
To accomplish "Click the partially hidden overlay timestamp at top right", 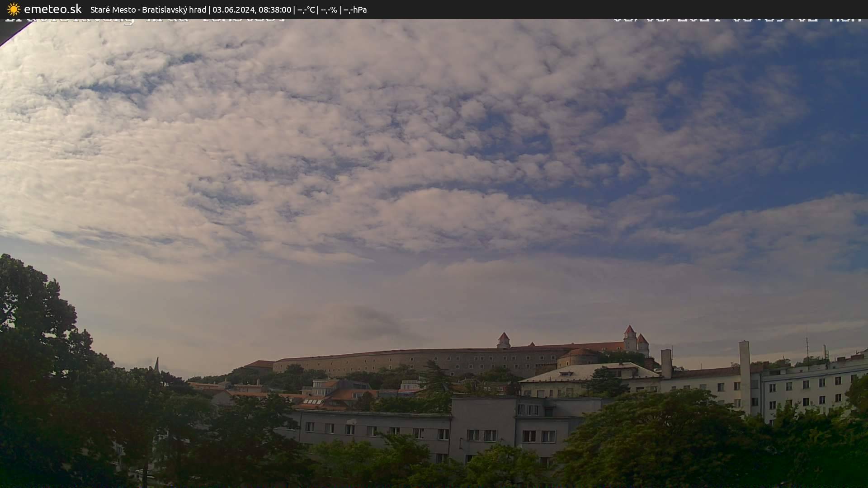I will (x=737, y=20).
